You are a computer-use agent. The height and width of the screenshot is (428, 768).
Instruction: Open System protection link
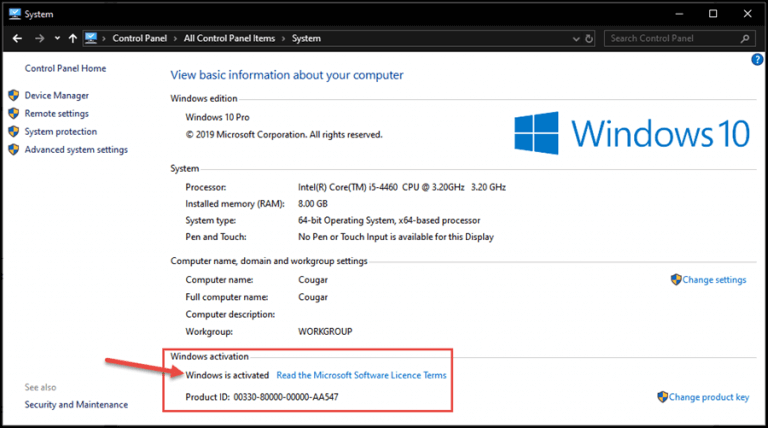[61, 132]
